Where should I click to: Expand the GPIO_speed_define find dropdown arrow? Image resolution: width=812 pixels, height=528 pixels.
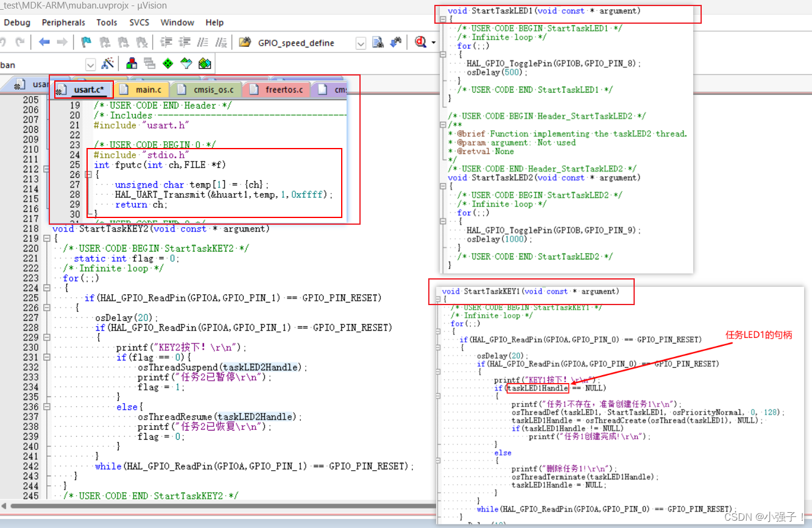tap(361, 43)
